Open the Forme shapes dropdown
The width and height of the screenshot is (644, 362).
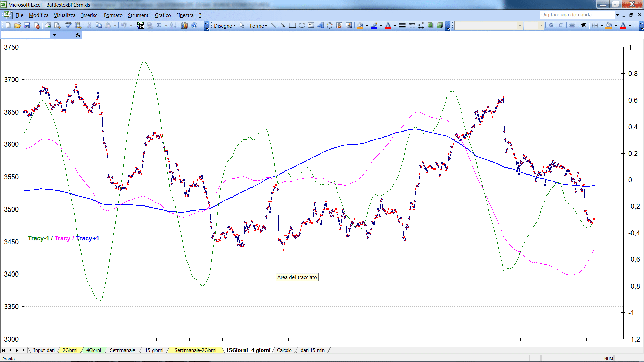tap(258, 26)
